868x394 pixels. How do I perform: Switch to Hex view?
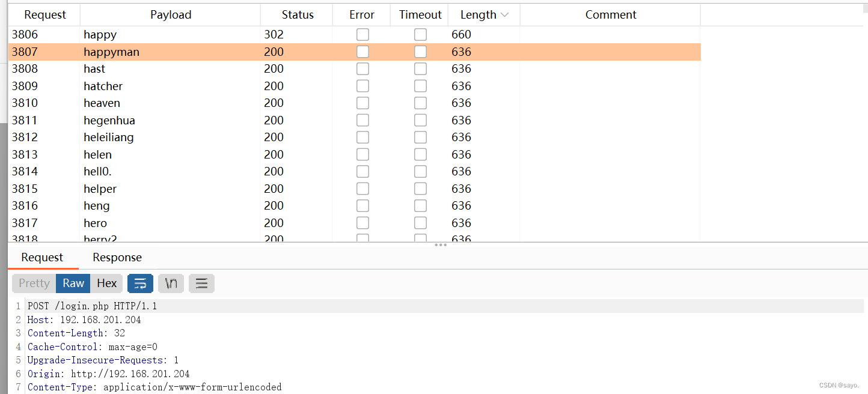[x=107, y=283]
